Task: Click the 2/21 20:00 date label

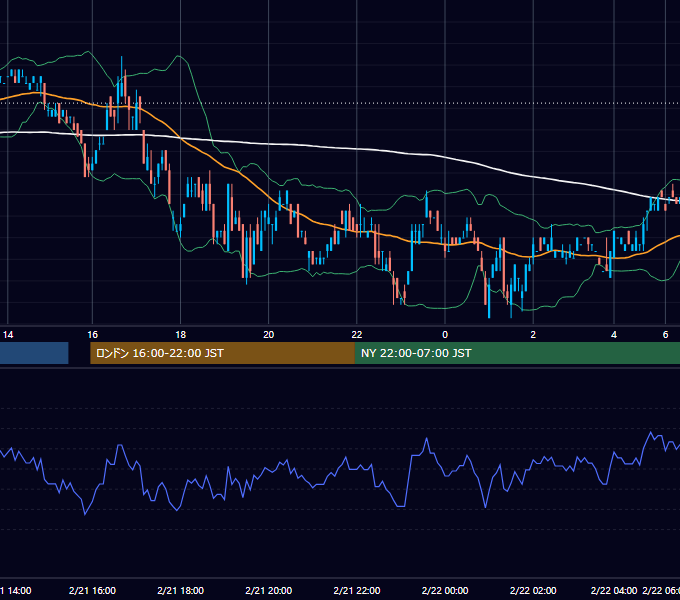Action: pos(268,590)
